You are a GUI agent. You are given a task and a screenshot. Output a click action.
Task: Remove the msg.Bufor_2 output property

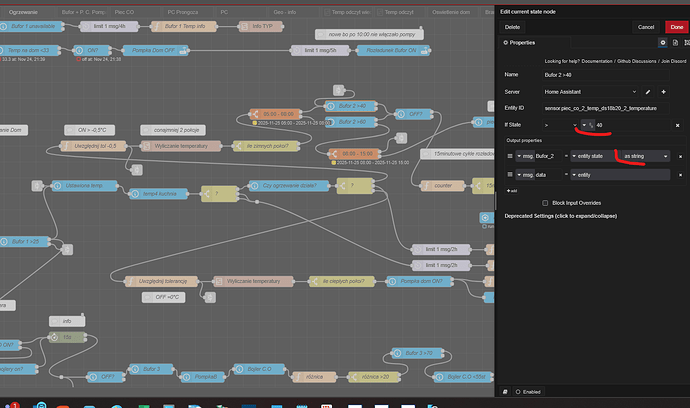[x=682, y=157]
